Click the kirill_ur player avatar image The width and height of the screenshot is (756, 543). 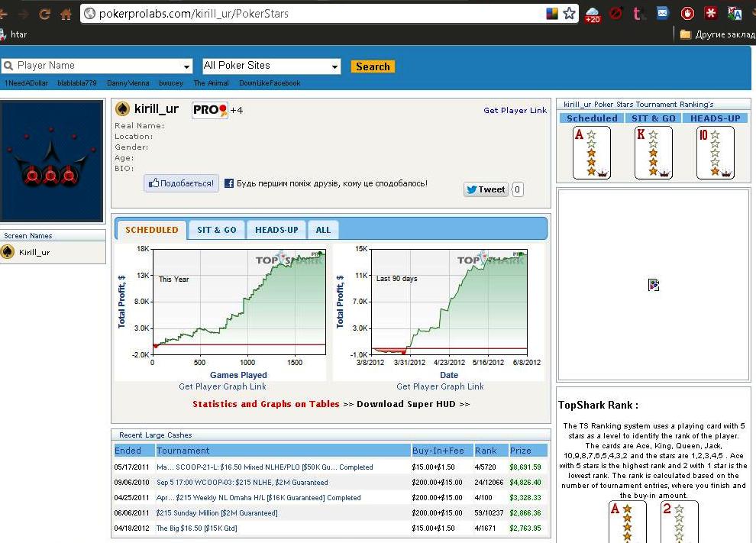(52, 160)
